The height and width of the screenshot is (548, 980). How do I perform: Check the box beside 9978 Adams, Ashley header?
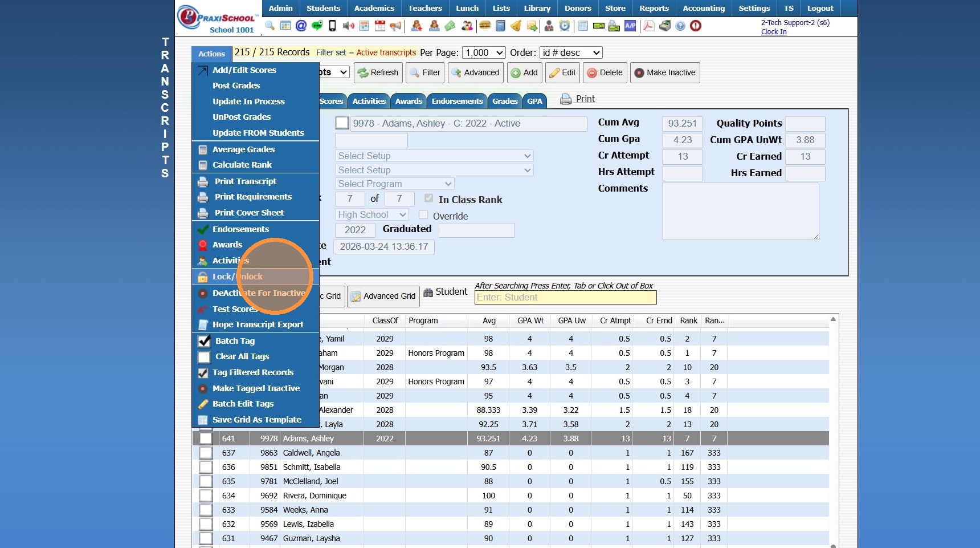pos(342,123)
